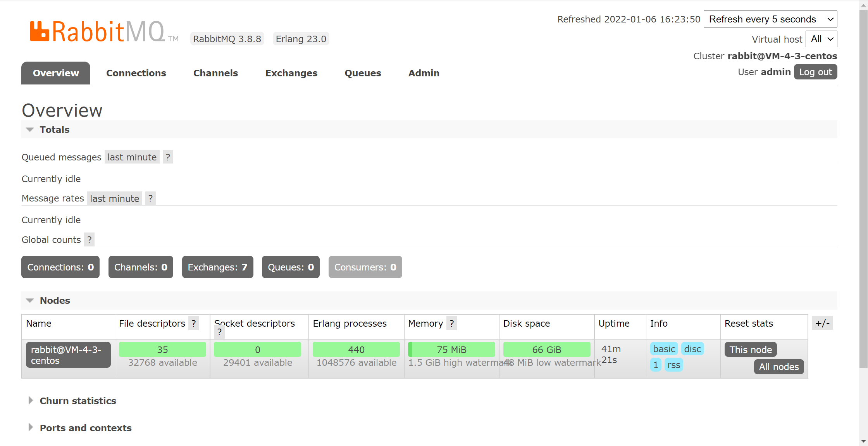Click the disc info tag
868x446 pixels.
tap(692, 349)
